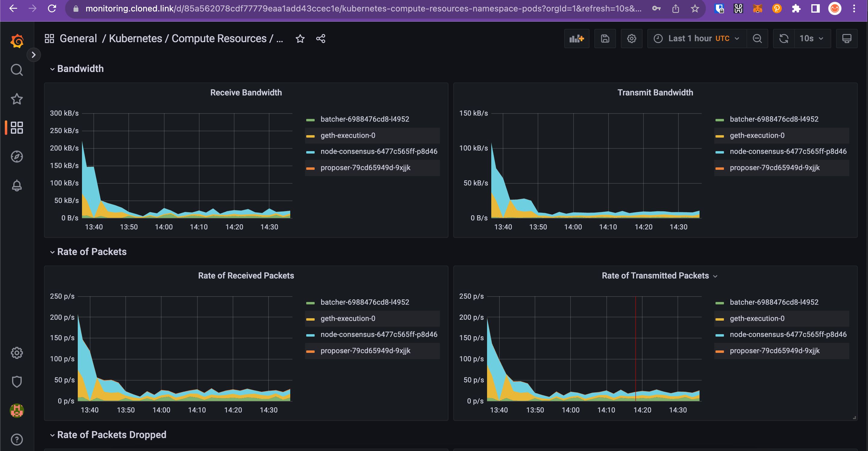The width and height of the screenshot is (868, 451).
Task: Toggle batcher series in Receive Bandwidth legend
Action: (365, 119)
